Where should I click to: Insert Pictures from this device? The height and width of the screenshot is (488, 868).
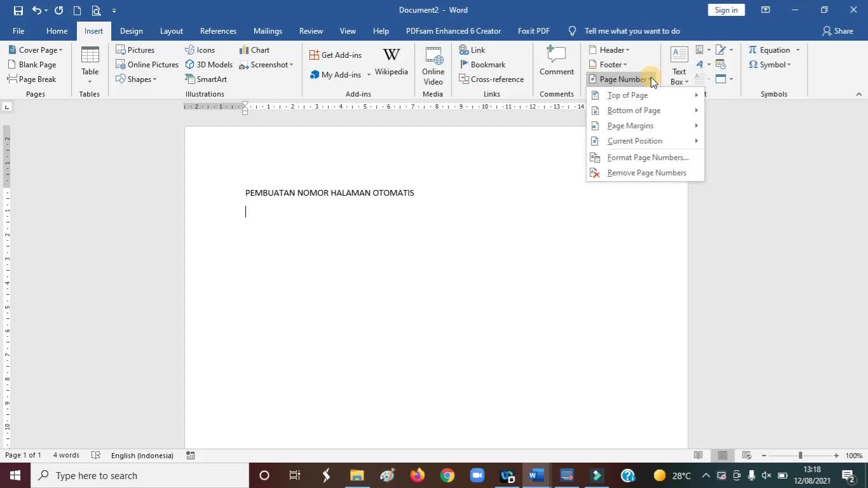(x=135, y=50)
